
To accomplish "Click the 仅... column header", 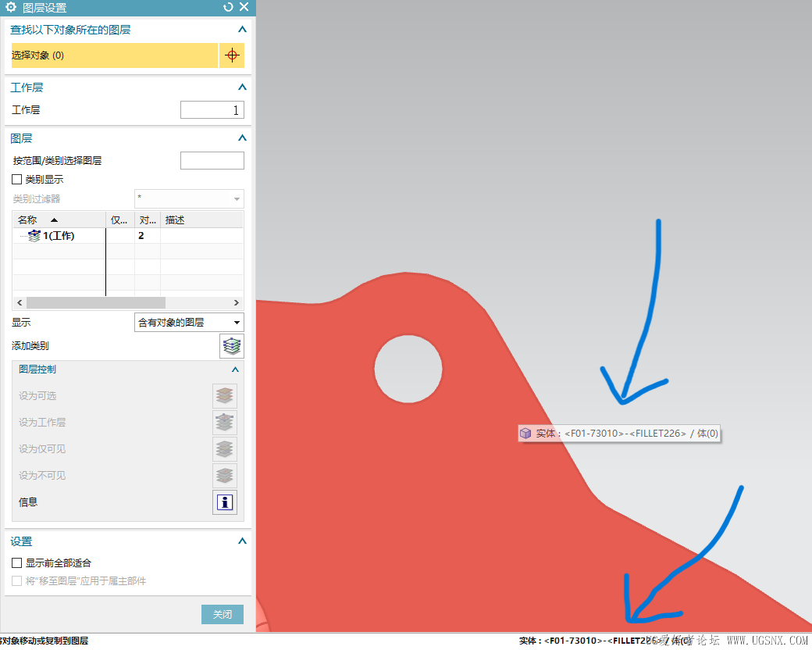I will 120,220.
